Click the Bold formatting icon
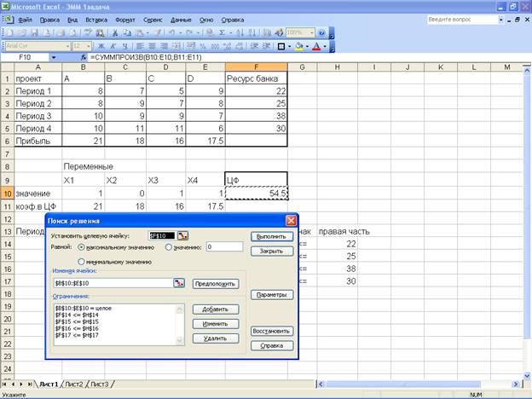This screenshot has height=399, width=532. (x=101, y=46)
